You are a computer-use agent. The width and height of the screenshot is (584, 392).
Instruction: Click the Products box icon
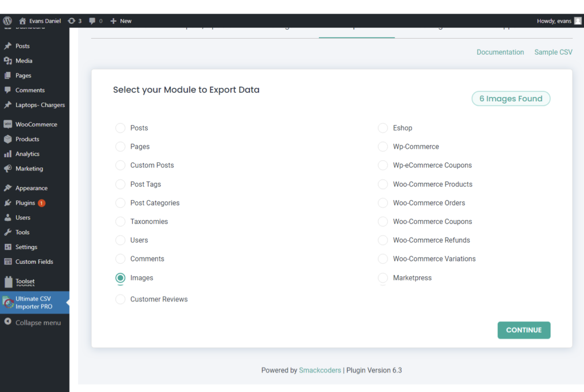click(x=8, y=139)
